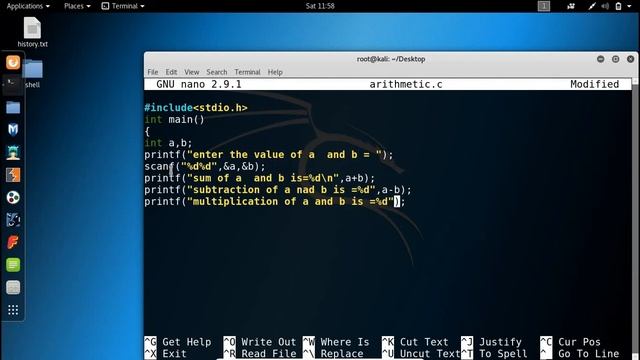Screen dimensions: 640x360
Task: Launch Metasploit from the dock
Action: click(x=13, y=130)
